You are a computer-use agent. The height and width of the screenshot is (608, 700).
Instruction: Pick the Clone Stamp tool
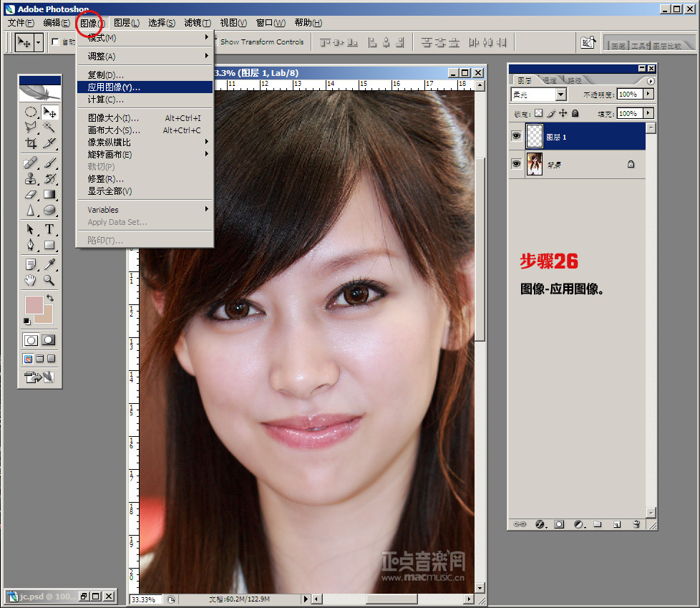click(x=31, y=178)
